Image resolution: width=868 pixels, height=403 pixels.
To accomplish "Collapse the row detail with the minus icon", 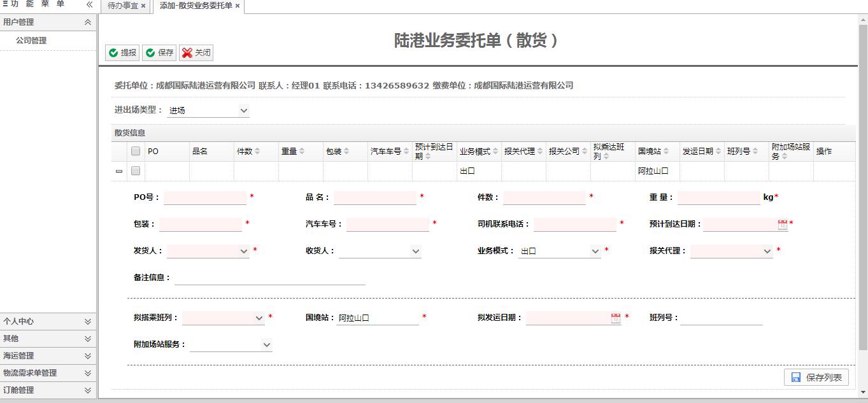I will (119, 171).
